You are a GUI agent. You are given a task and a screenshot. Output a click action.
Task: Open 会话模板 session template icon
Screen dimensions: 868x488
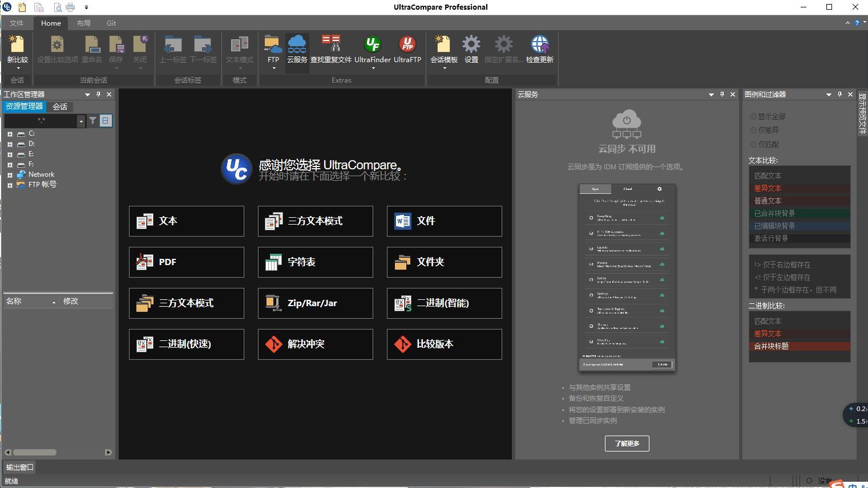coord(443,46)
